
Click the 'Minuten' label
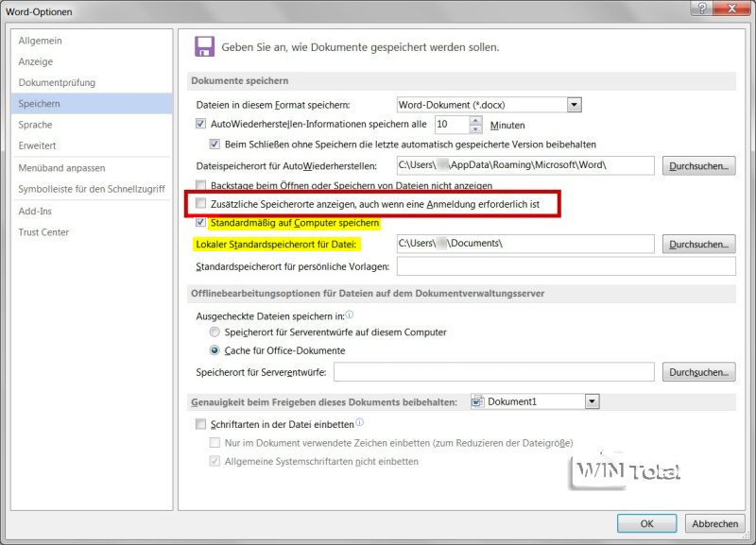(507, 126)
